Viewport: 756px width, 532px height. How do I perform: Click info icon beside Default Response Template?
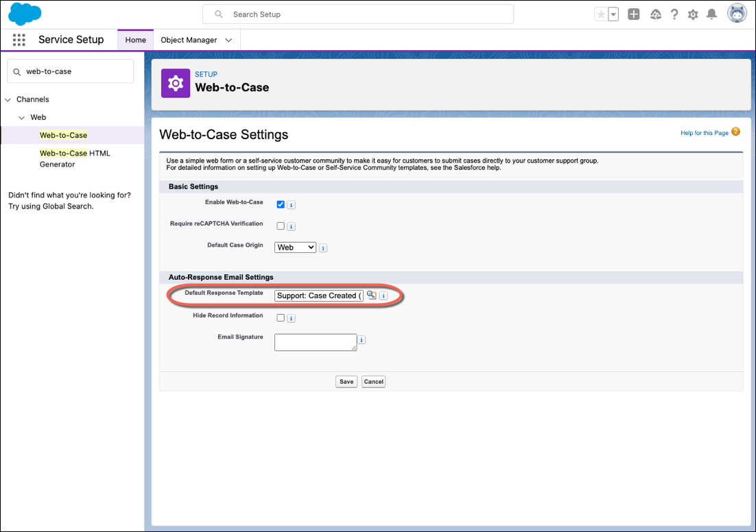(x=383, y=295)
